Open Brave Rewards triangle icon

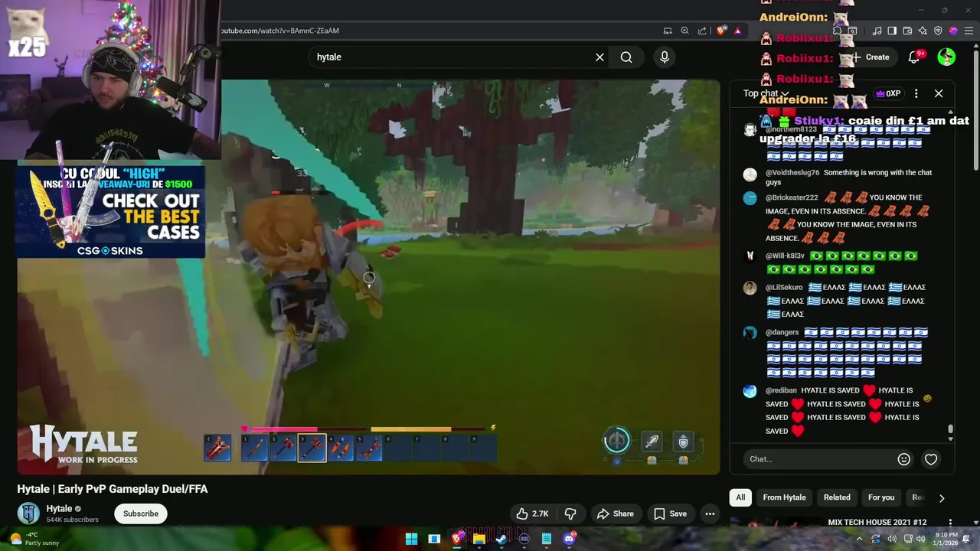(x=737, y=31)
